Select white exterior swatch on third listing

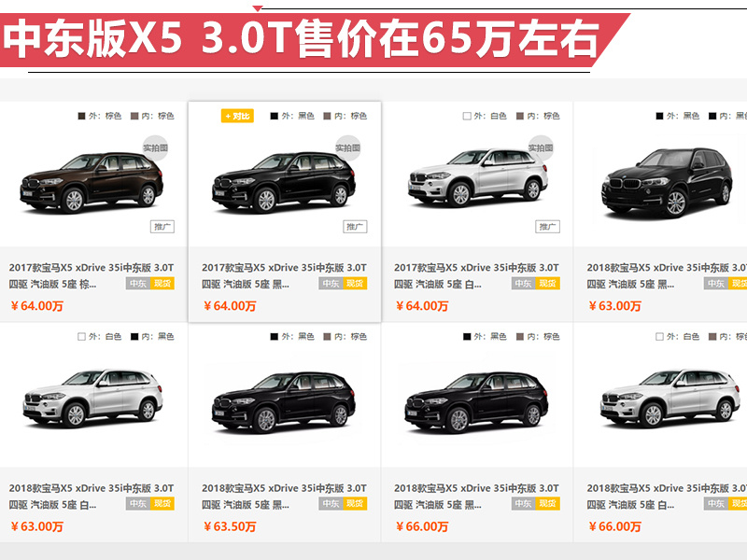[467, 116]
